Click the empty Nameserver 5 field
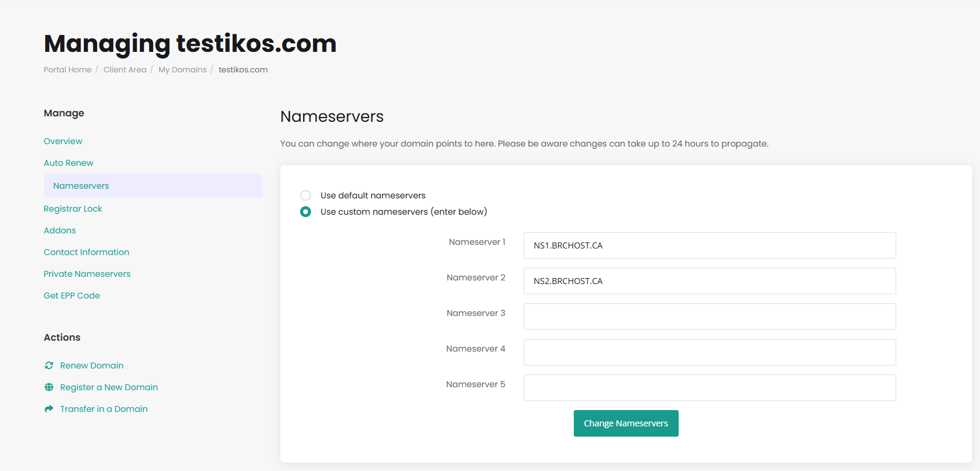 point(709,388)
